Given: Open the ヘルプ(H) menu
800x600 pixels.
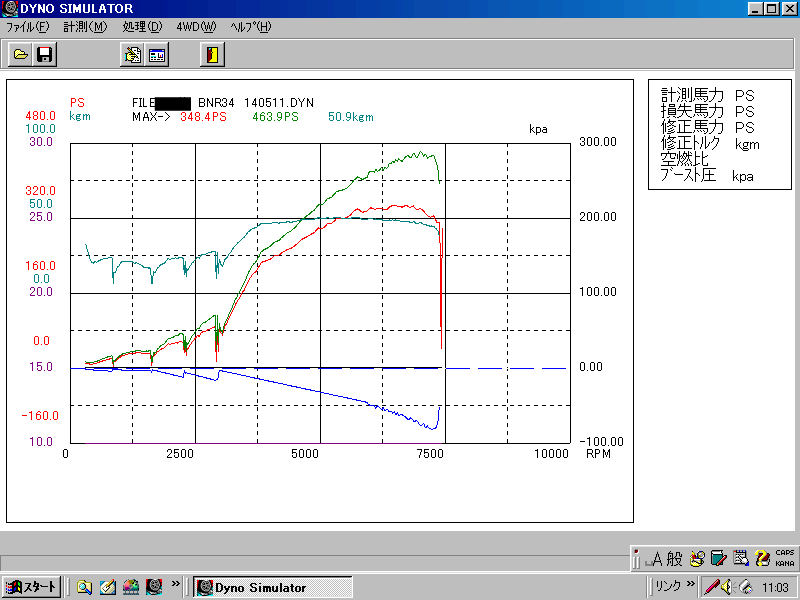Looking at the screenshot, I should click(250, 27).
